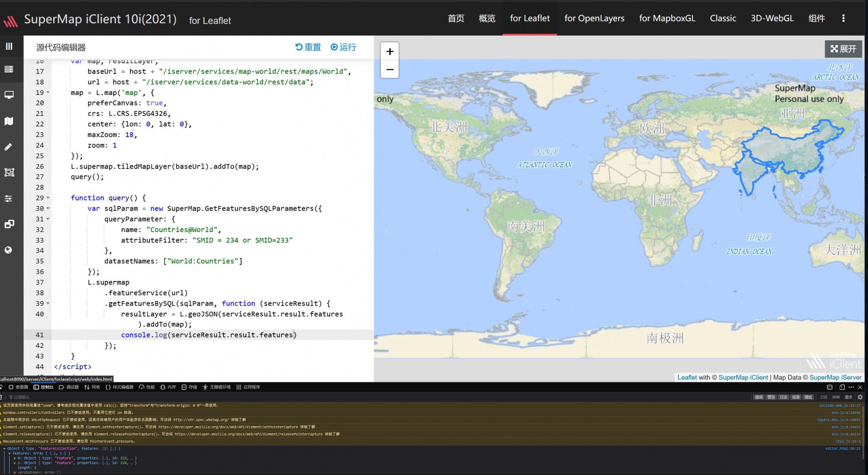Open the 查看器 inspector devtools tab
The width and height of the screenshot is (868, 475).
point(18,387)
